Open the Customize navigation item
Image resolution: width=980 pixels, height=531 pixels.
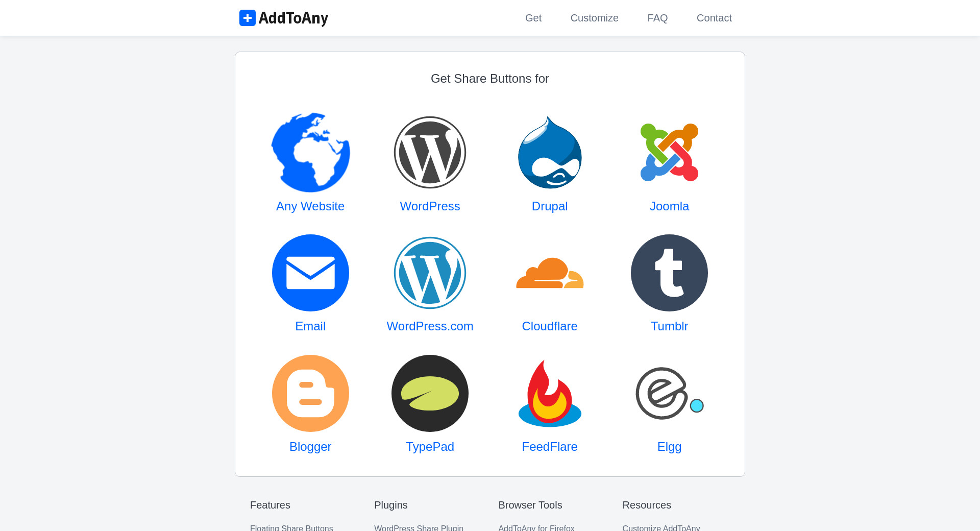[x=594, y=18]
